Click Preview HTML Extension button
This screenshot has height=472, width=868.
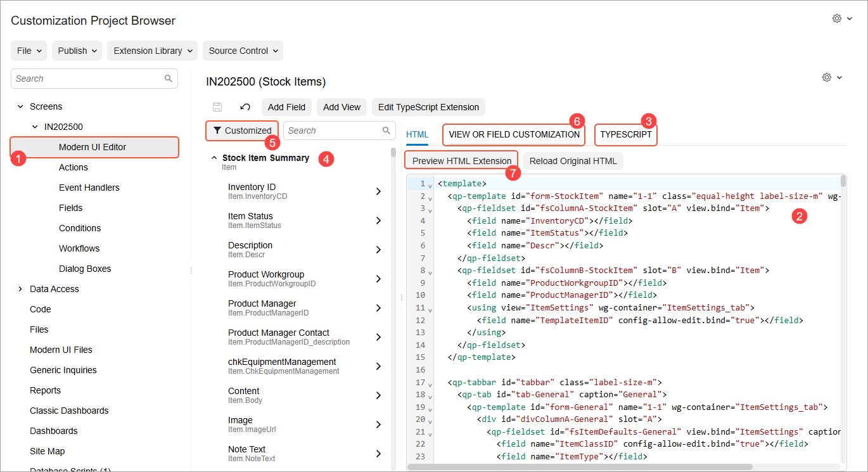tap(461, 161)
